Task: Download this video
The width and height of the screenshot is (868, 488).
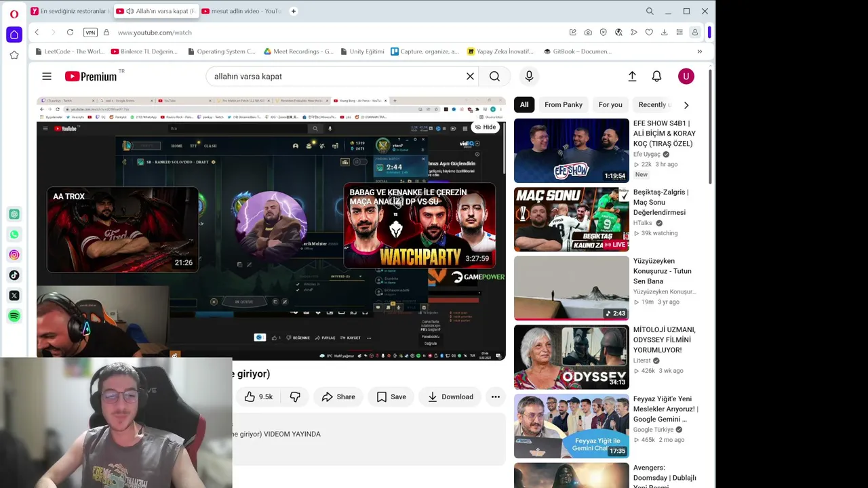Action: (x=450, y=397)
